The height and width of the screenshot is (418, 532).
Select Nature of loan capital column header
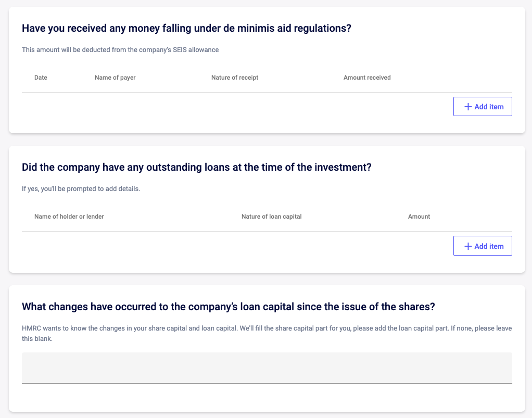click(x=271, y=217)
